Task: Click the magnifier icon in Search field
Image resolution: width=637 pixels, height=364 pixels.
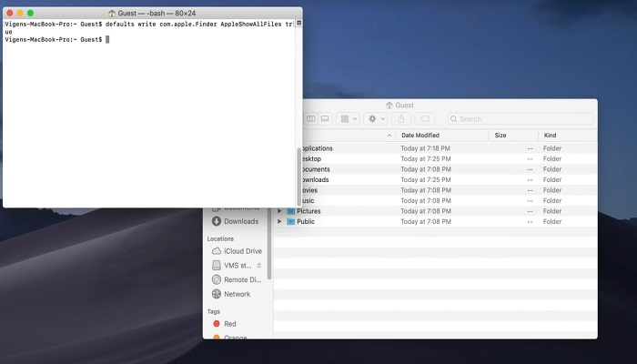Action: [x=453, y=119]
